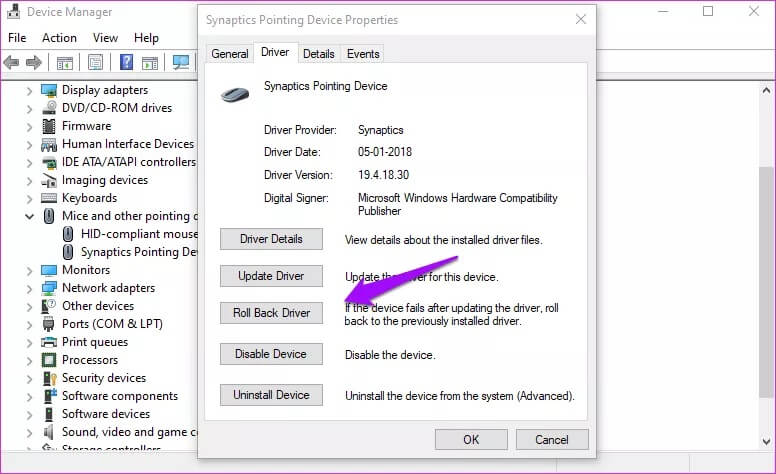Switch to the Events tab
The height and width of the screenshot is (474, 776).
tap(363, 54)
